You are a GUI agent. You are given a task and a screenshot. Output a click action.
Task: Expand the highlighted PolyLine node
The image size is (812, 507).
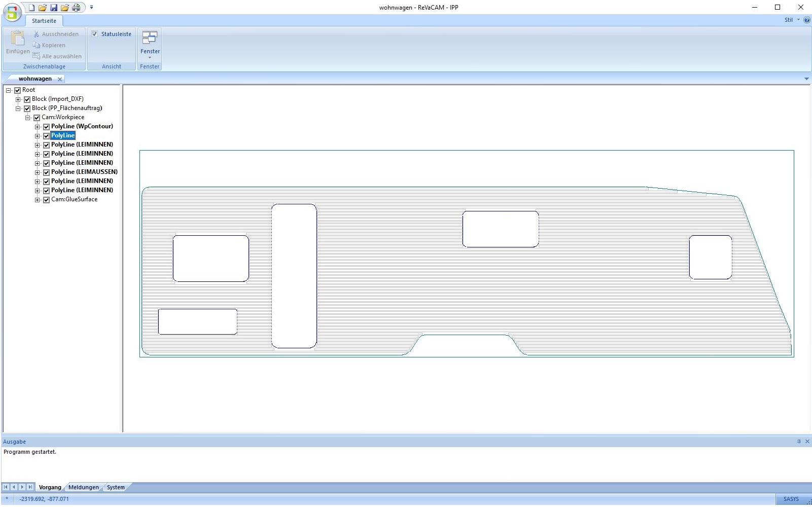[37, 136]
